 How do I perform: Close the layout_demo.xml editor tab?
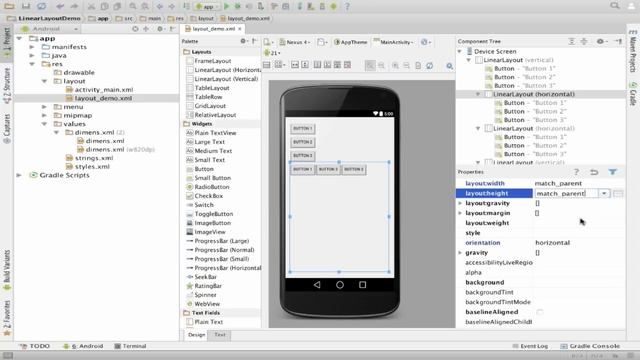click(x=240, y=29)
